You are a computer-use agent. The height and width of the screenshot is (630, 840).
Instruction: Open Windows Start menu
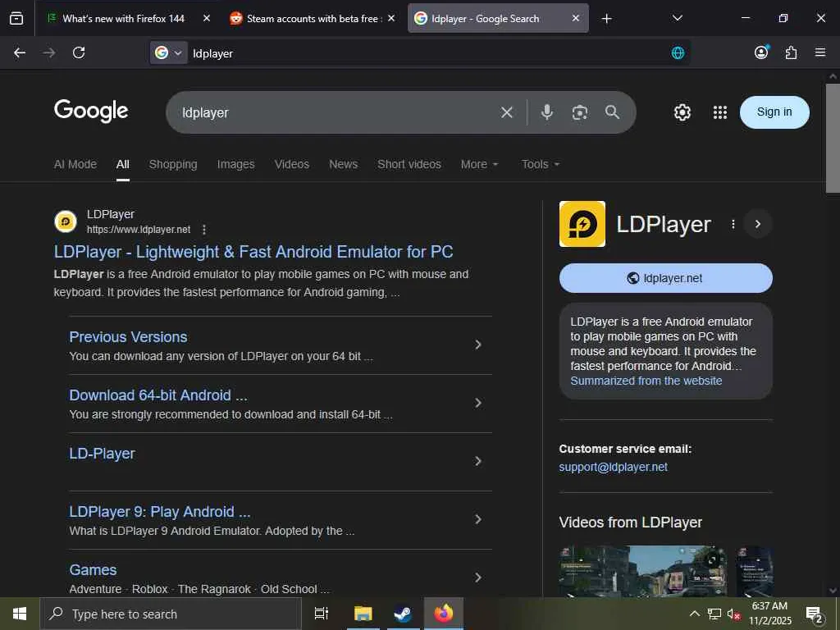(20, 614)
